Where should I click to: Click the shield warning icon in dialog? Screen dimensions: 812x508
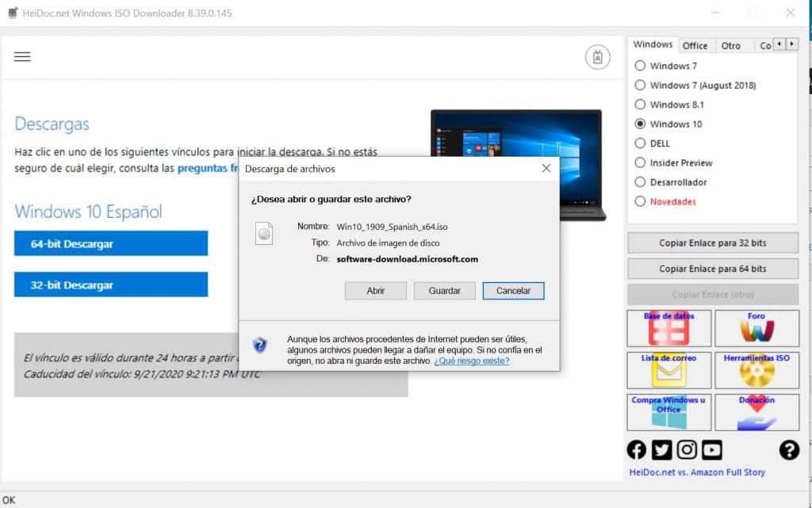click(260, 345)
